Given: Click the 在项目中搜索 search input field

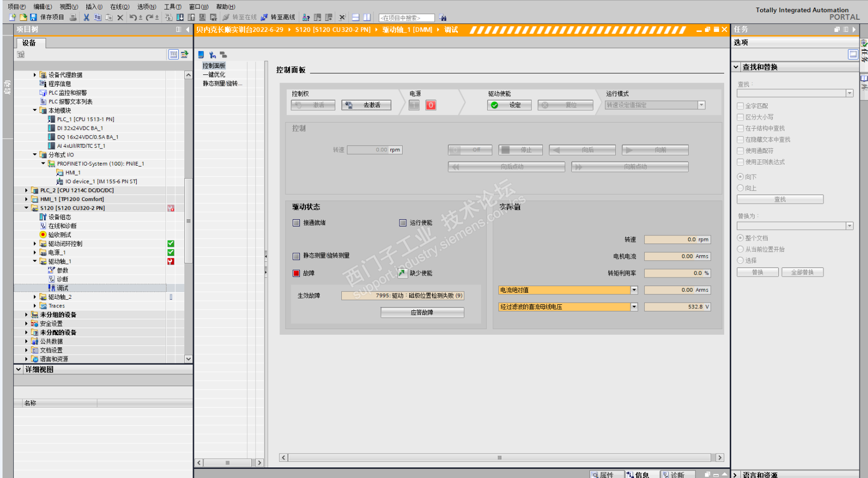Looking at the screenshot, I should pos(407,18).
